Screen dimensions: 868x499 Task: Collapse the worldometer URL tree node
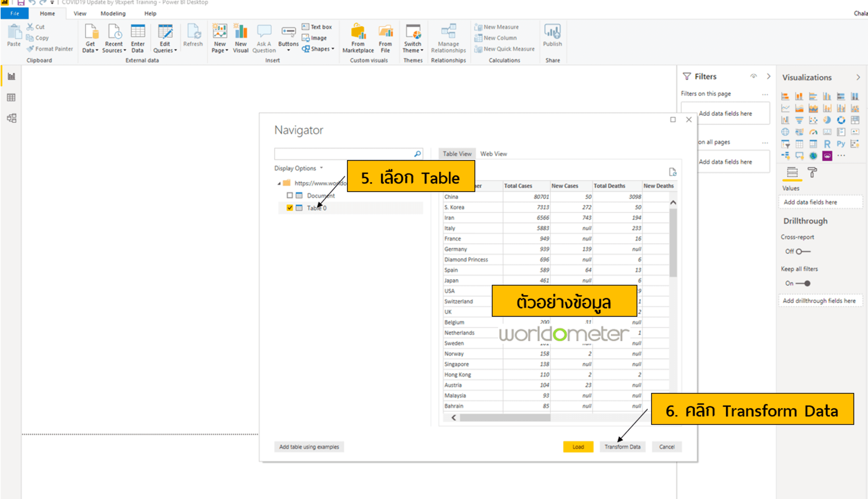[279, 183]
